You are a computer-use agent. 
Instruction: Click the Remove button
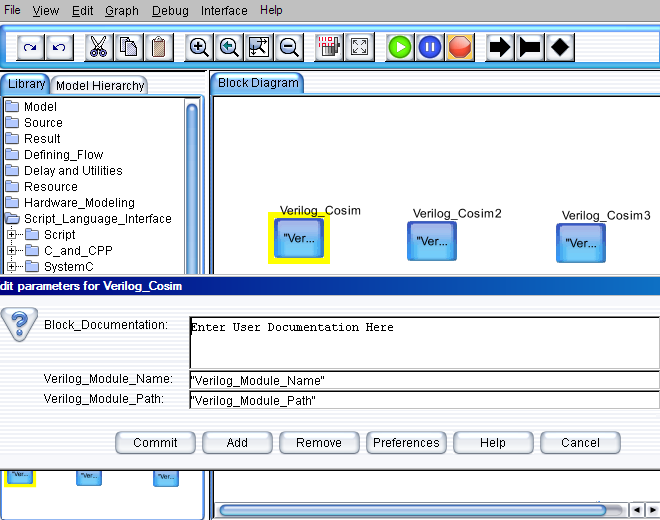click(319, 443)
